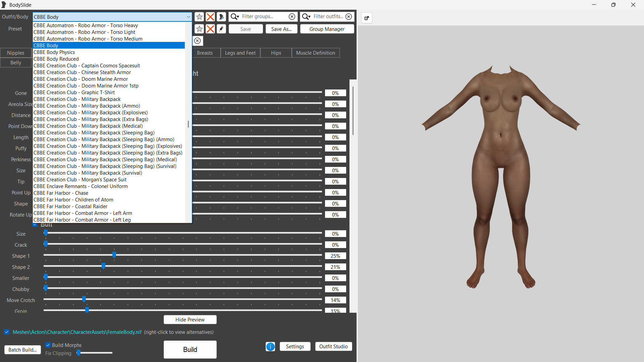Image resolution: width=644 pixels, height=362 pixels.
Task: Click the slider panel vertical scrollbar
Action: [353, 111]
